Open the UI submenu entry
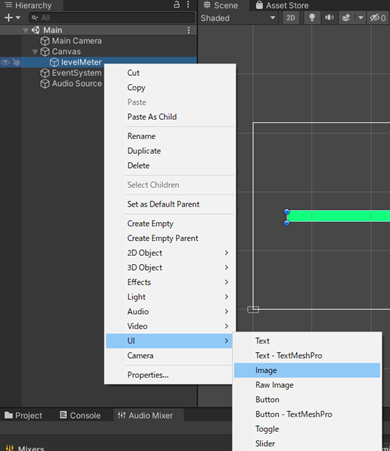Viewport: 390px width, 451px height. pyautogui.click(x=169, y=341)
